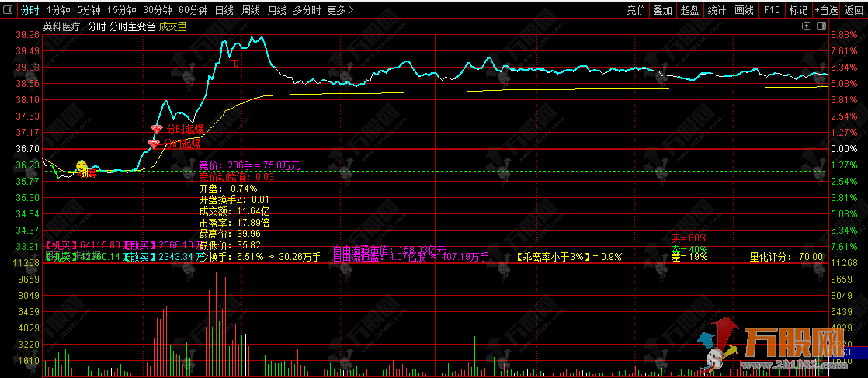Click 返回 to go back
Viewport: 868px width, 378px height.
[x=854, y=10]
